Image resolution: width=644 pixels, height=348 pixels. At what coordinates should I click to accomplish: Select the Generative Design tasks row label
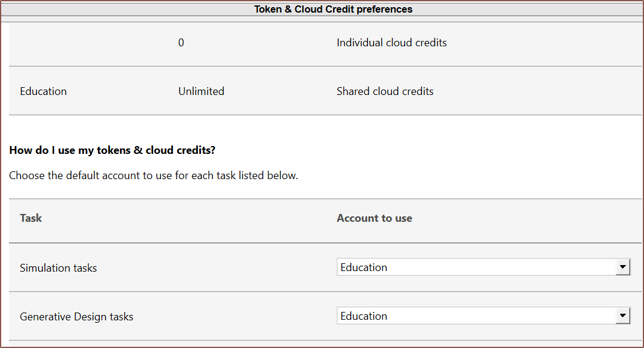[76, 317]
